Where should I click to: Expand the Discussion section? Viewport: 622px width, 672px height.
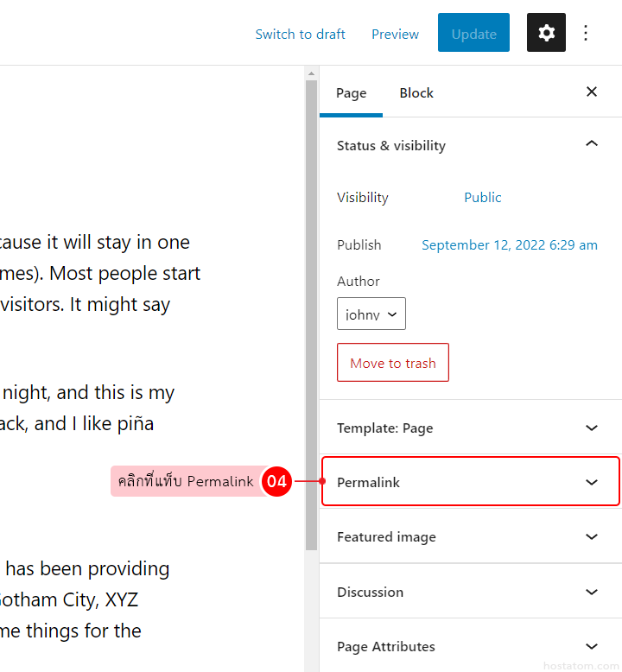click(592, 592)
